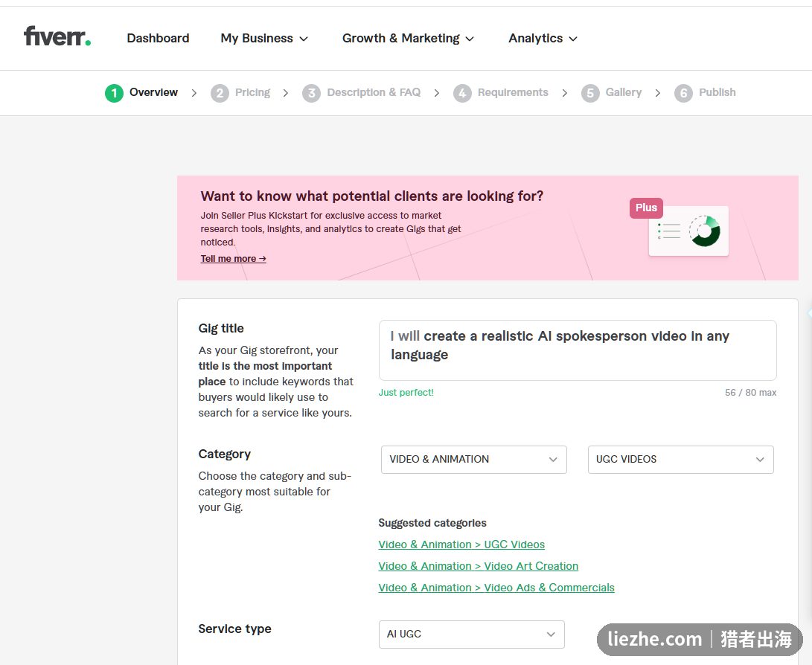Screen dimensions: 812x665
Task: Open the VIDEO & ANIMATION category dropdown
Action: (474, 460)
